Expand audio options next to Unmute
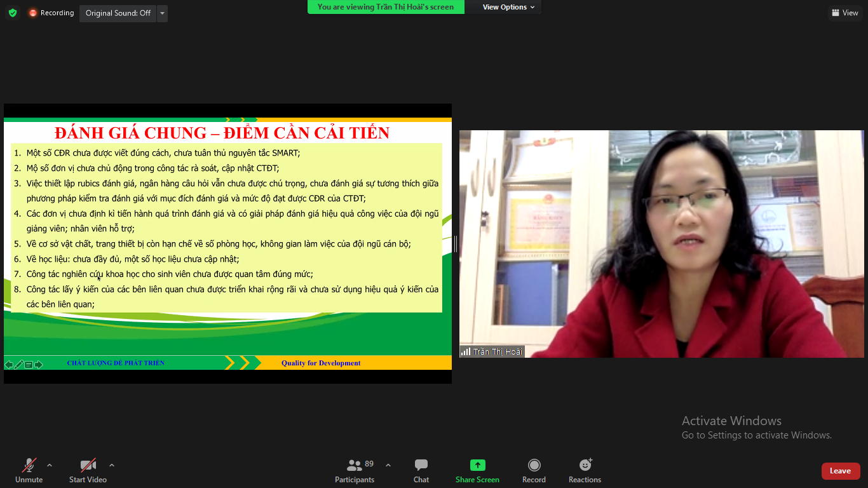The height and width of the screenshot is (488, 868). coord(50,465)
